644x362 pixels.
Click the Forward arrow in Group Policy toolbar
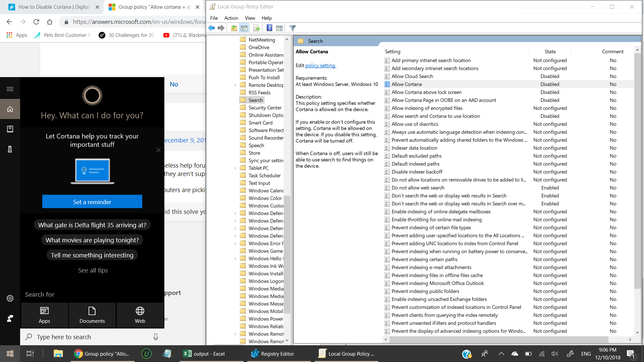221,28
